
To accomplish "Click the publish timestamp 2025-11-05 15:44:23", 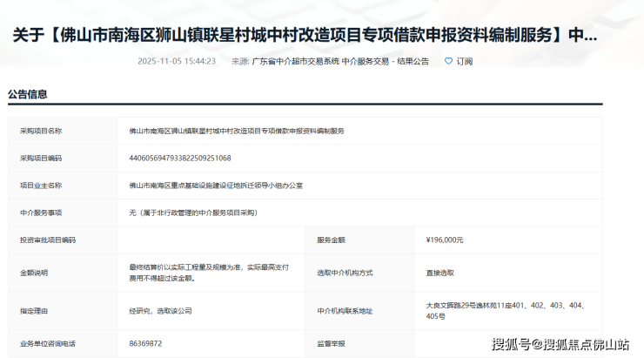I will tap(177, 62).
